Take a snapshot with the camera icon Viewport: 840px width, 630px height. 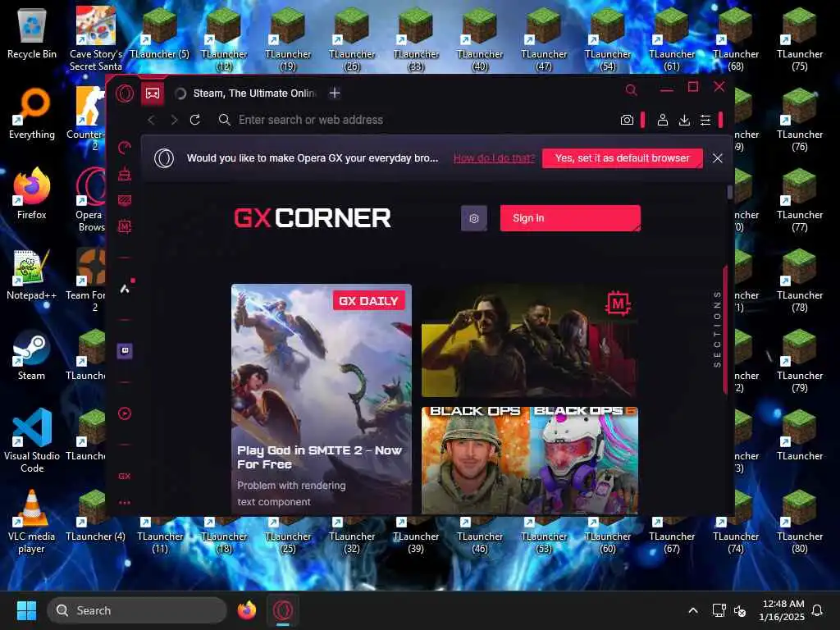(x=627, y=120)
